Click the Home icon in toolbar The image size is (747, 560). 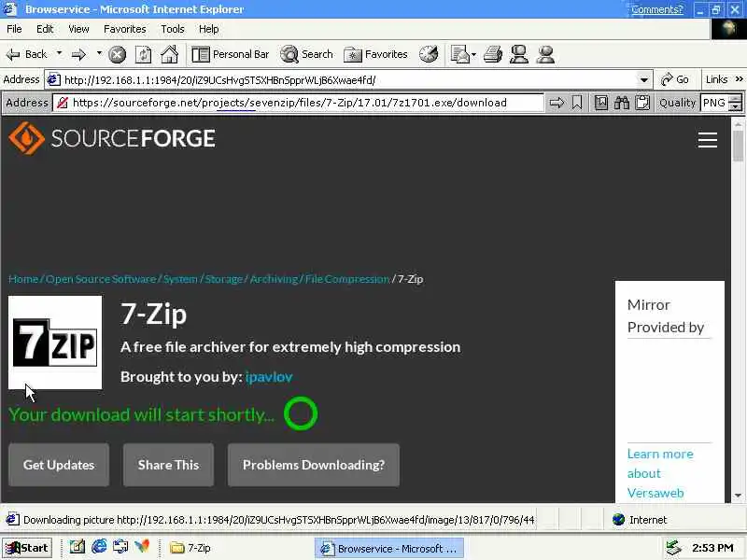coord(169,54)
